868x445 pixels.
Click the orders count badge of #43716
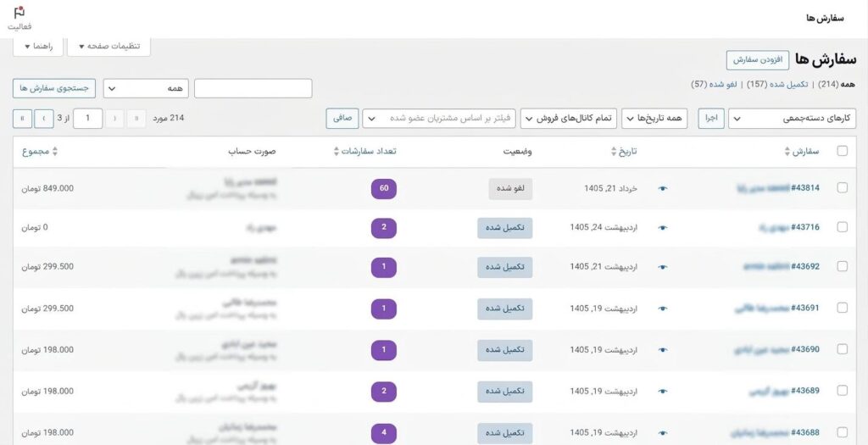point(384,228)
